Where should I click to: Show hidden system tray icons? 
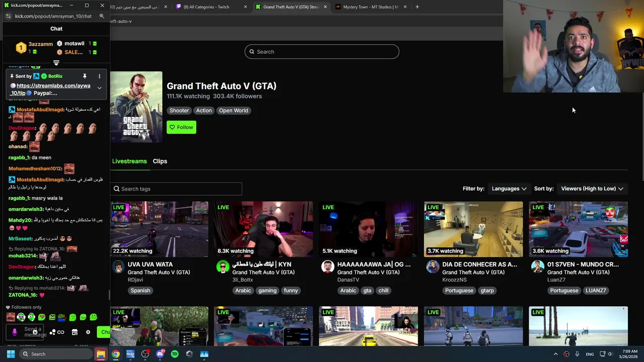tap(555, 354)
